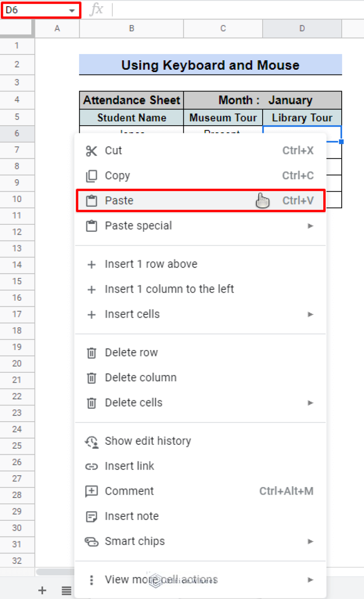Choose Insert 1 row above
The width and height of the screenshot is (364, 599).
pos(151,264)
